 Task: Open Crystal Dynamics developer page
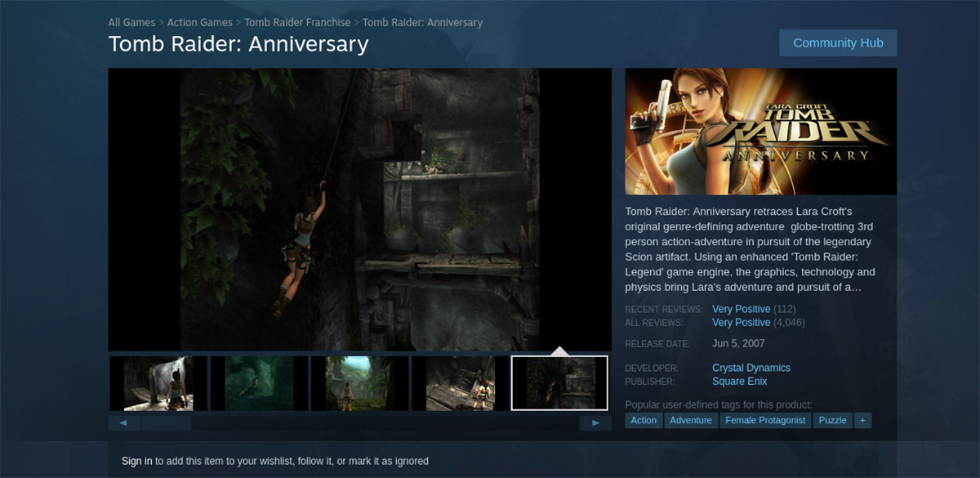tap(751, 368)
